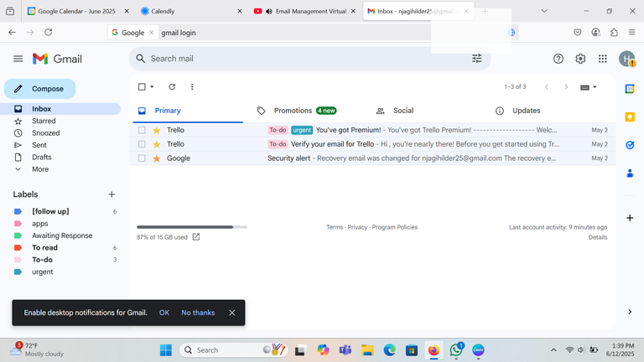Get add-ons plus icon in side panel
This screenshot has width=644, height=362.
coord(630,218)
